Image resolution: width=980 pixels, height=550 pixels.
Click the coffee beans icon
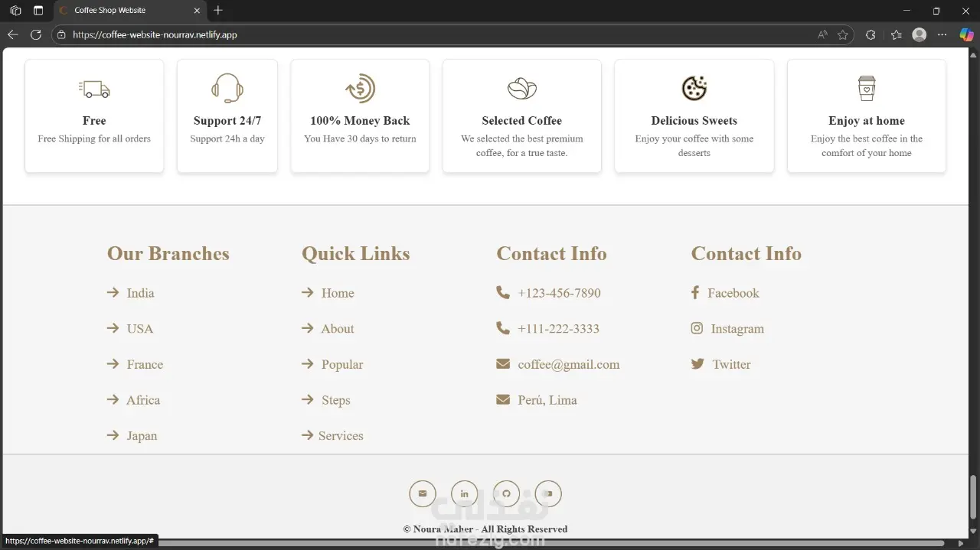coord(522,88)
